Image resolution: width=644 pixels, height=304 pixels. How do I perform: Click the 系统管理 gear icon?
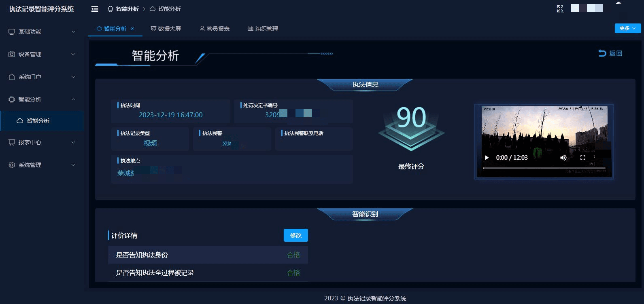[12, 165]
